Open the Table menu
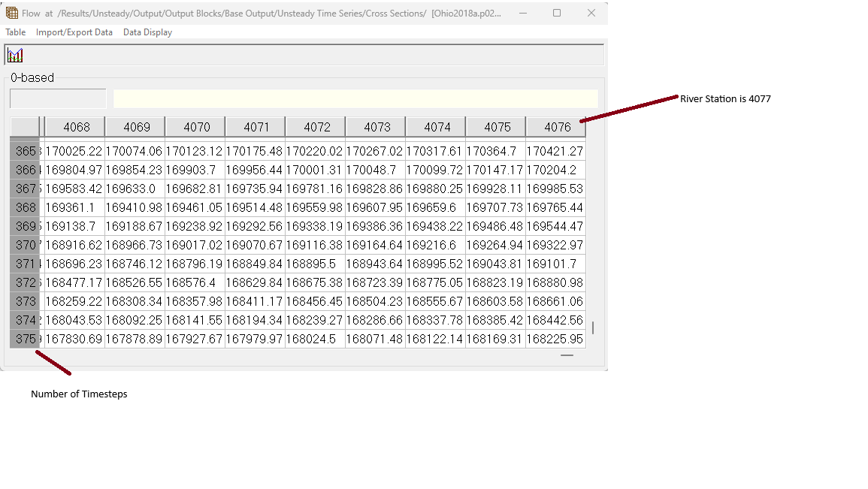This screenshot has height=489, width=868. click(x=16, y=32)
